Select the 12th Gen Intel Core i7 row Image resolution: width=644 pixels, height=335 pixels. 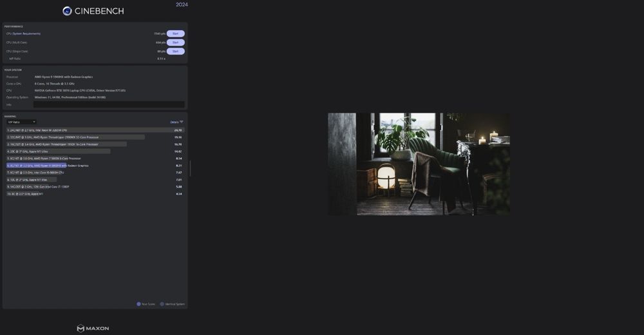[x=95, y=187]
